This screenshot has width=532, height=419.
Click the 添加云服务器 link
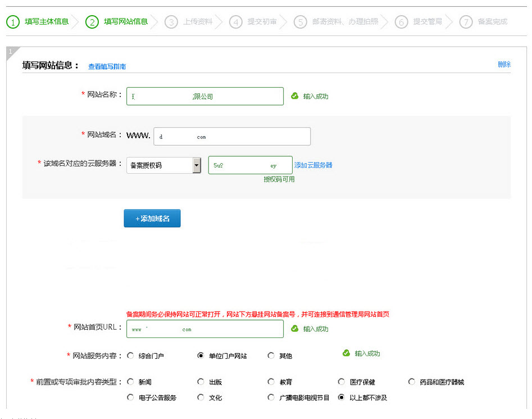(x=315, y=165)
